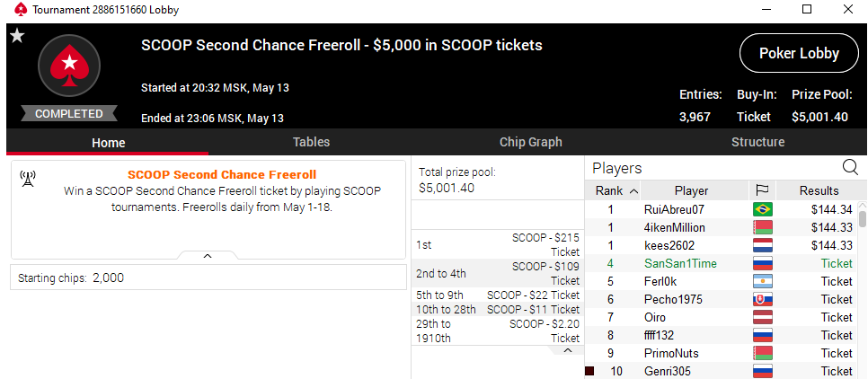Screen dimensions: 868x379
Task: Click the Poker Lobby button
Action: click(799, 53)
